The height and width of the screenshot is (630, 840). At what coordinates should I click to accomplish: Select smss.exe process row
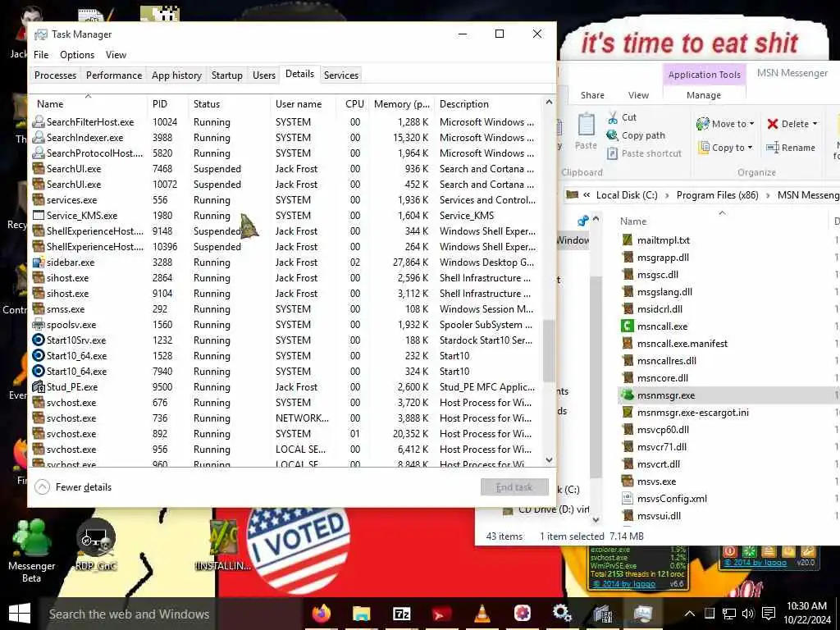coord(285,309)
